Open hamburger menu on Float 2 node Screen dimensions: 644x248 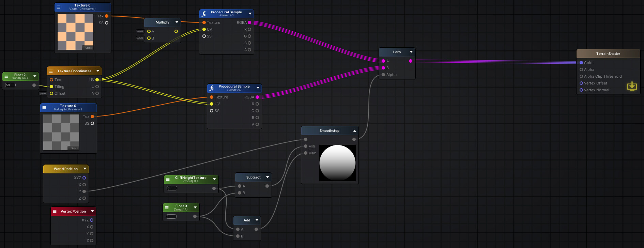(6, 76)
